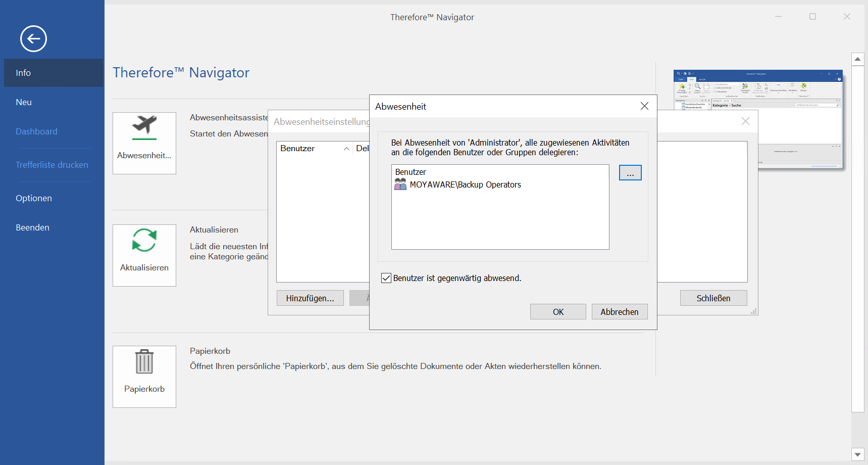Screen dimensions: 868x465
Task: Open the user browse '...' button
Action: pyautogui.click(x=630, y=173)
